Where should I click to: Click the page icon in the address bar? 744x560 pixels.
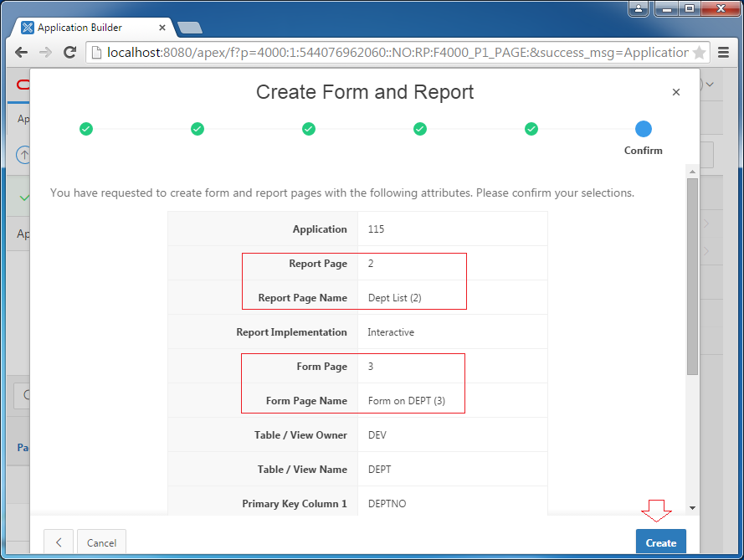(96, 52)
